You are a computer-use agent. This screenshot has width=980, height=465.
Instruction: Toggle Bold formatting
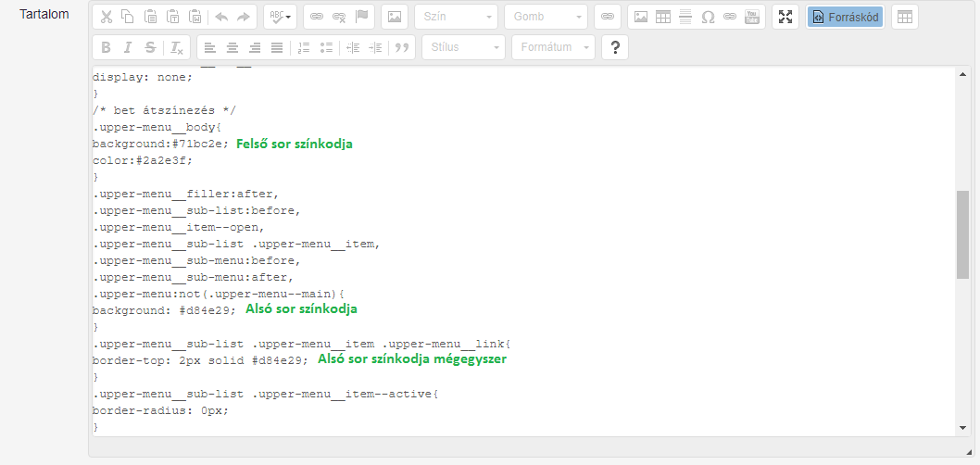click(x=106, y=47)
